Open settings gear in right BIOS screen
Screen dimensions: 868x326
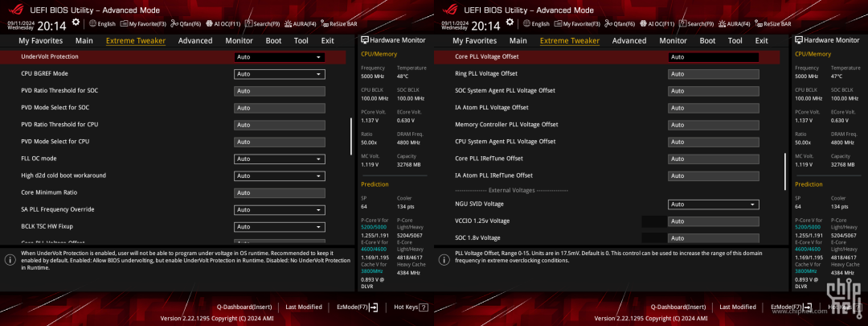tap(510, 23)
